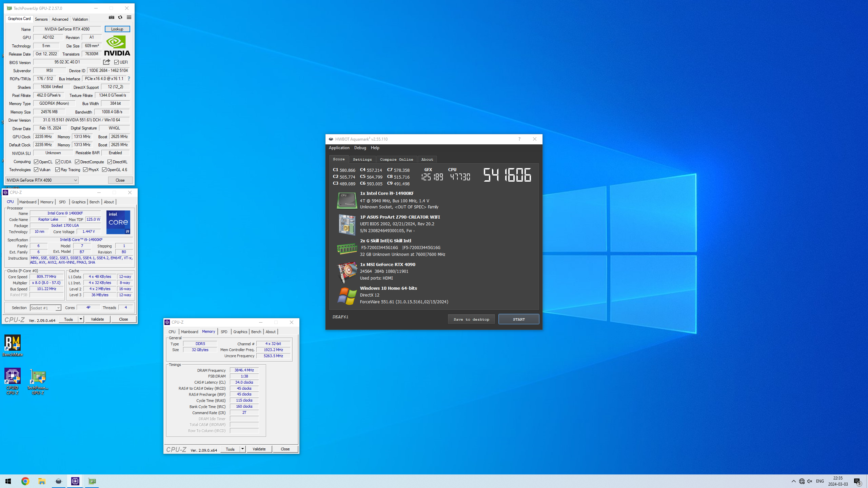Toggle the DirectCompute checkbox

click(77, 162)
